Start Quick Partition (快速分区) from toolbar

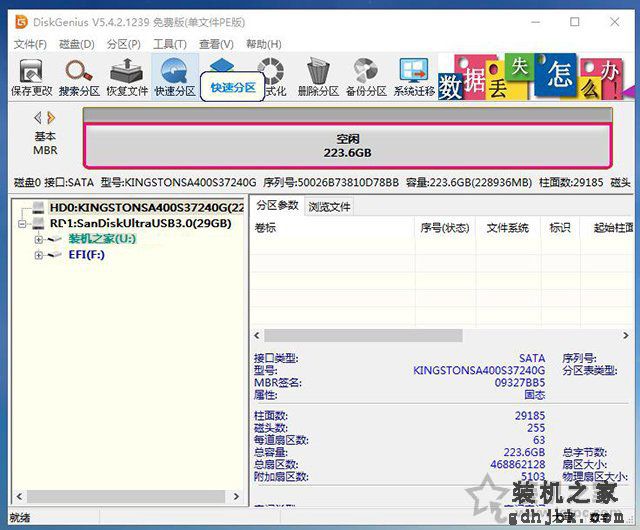coord(175,77)
